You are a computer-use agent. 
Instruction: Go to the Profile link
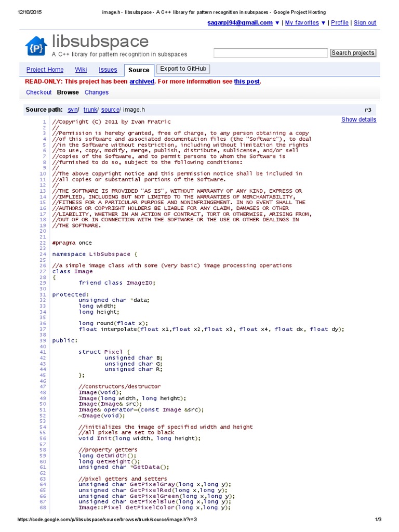340,23
